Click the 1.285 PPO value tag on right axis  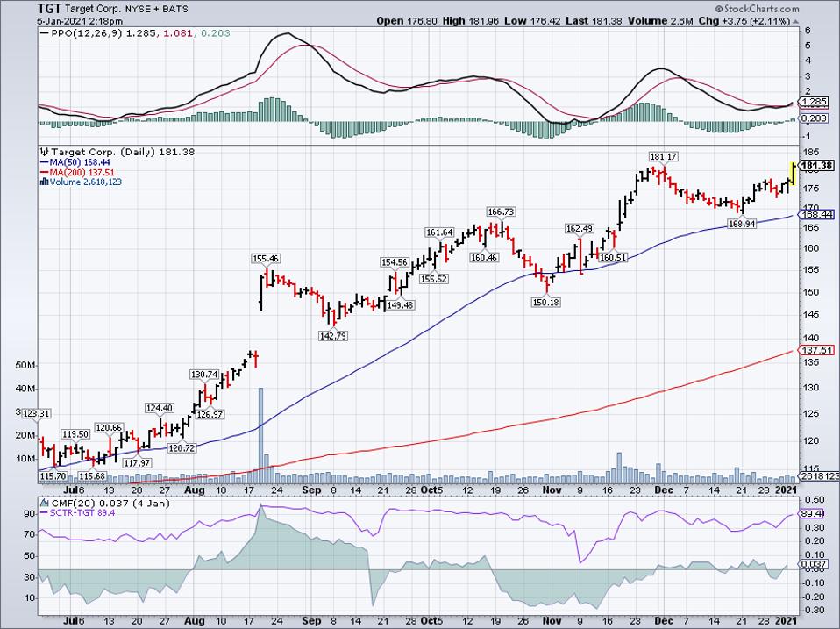814,102
